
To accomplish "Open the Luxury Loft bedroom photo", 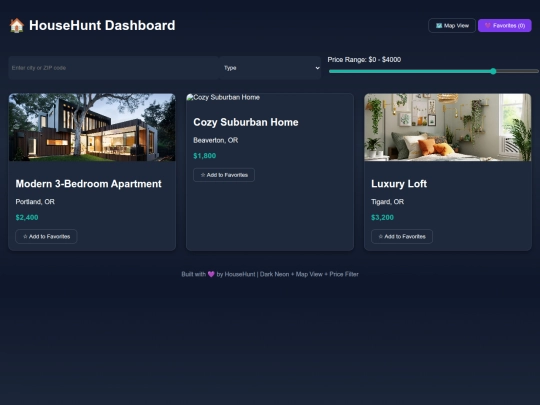I will (x=448, y=127).
